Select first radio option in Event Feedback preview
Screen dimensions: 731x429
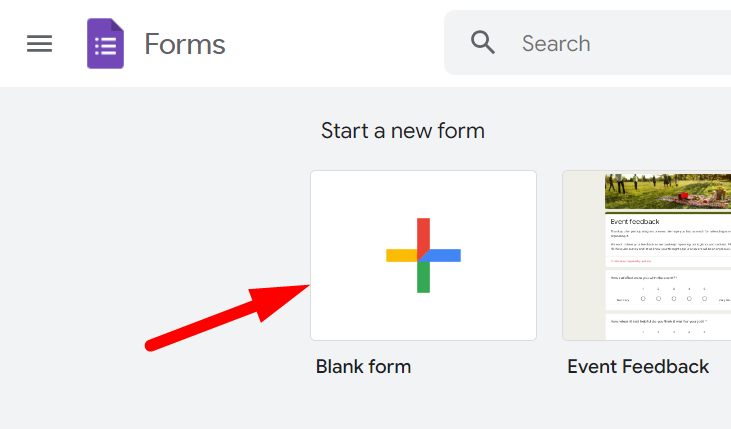(643, 298)
